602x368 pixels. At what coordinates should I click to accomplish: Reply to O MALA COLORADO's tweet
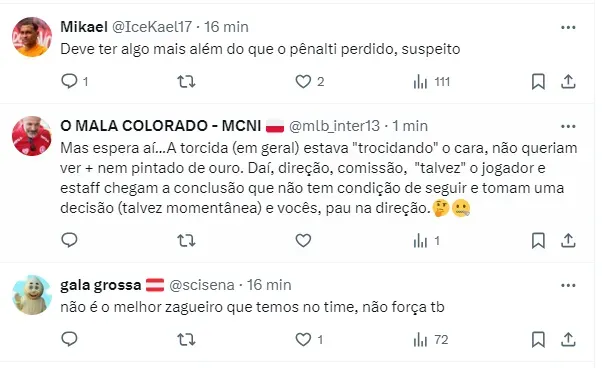(69, 240)
